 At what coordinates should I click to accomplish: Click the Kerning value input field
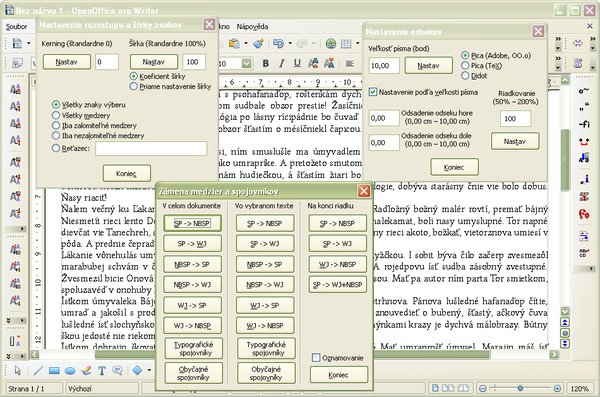(x=107, y=62)
